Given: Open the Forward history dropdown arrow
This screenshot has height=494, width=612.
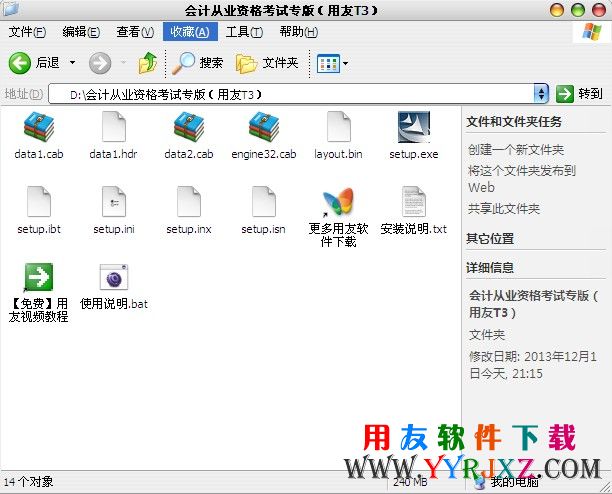Looking at the screenshot, I should click(123, 62).
